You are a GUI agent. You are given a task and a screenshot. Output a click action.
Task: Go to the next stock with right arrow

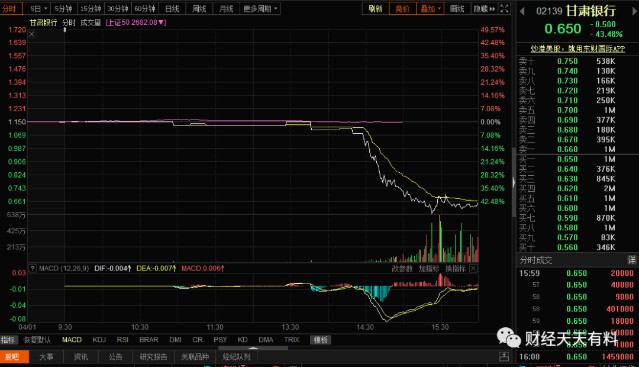click(635, 11)
